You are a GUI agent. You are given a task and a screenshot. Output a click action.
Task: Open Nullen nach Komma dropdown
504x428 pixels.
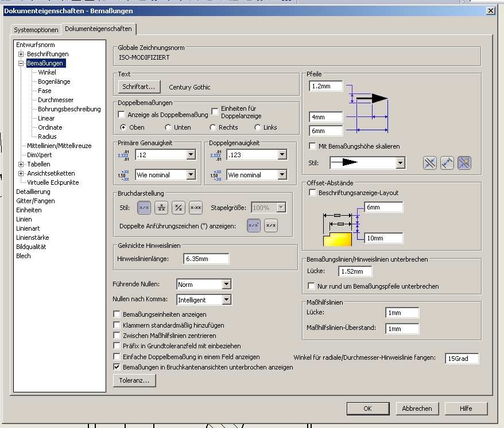[227, 300]
